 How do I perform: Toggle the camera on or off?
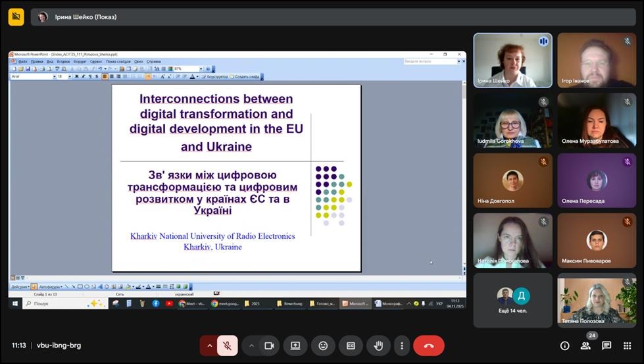[x=268, y=346]
